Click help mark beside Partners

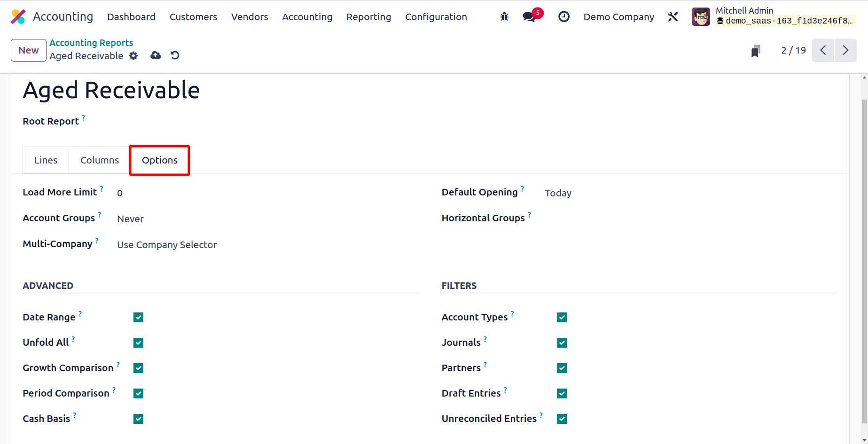coord(485,365)
